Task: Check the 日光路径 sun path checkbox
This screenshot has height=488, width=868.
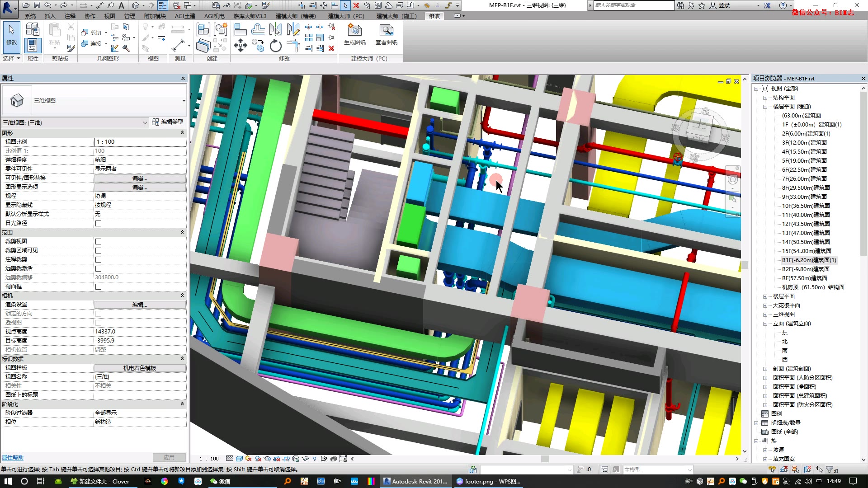Action: 98,223
